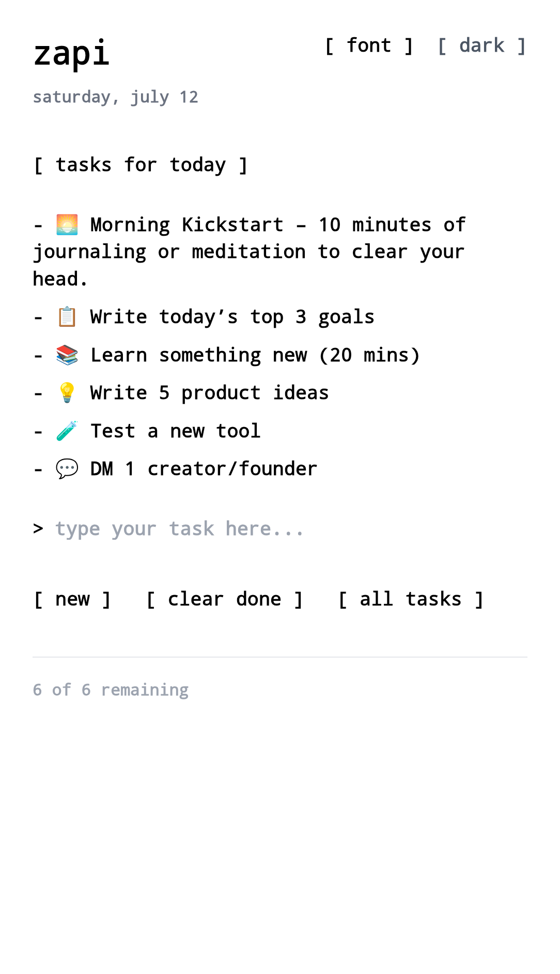560x974 pixels.
Task: Click the clear done button
Action: click(224, 599)
